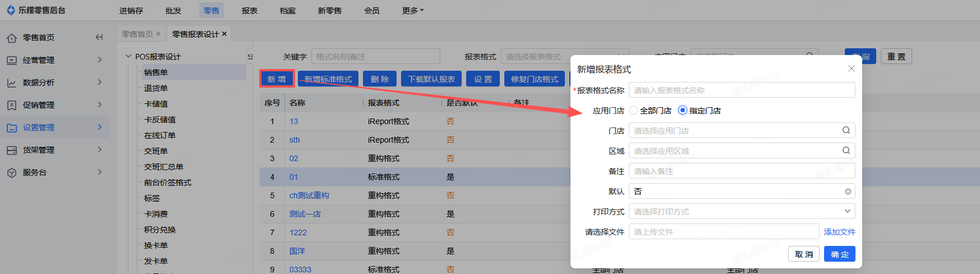Open report named 测试一店
This screenshot has width=980, height=274.
click(x=305, y=214)
